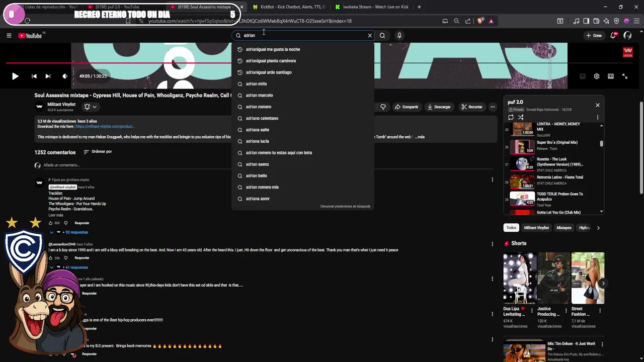Choose 'adrian romero mix' suggestion

303,187
